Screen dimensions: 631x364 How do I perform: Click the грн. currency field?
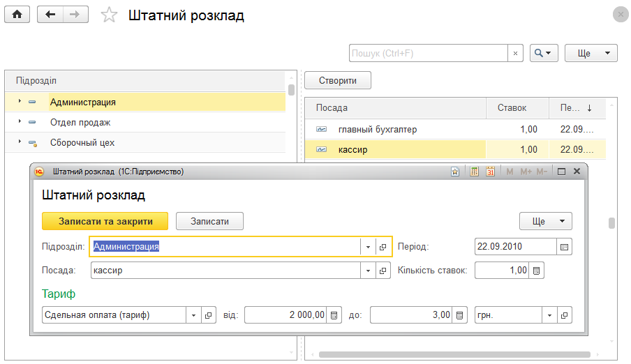pyautogui.click(x=508, y=315)
